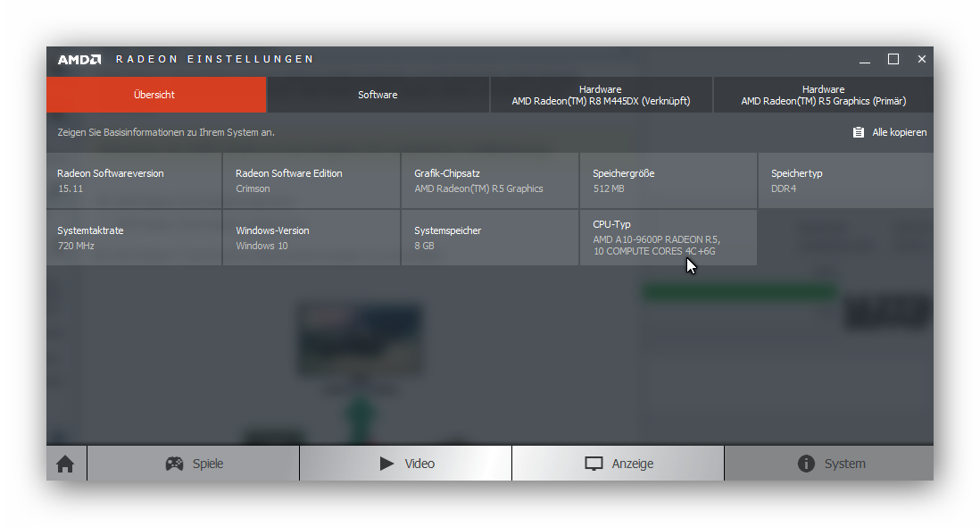The image size is (980, 527).
Task: Select the Systemtaktrate 720 MHz tile
Action: 134,238
